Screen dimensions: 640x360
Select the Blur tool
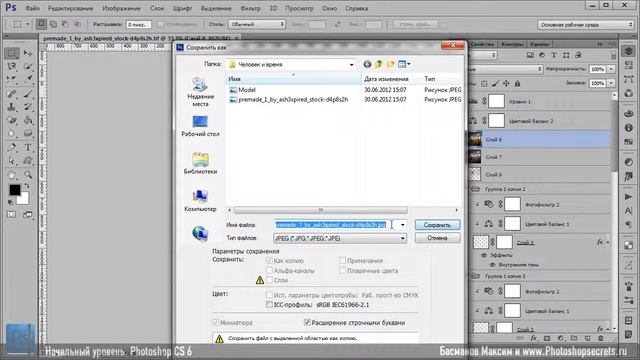point(12,133)
